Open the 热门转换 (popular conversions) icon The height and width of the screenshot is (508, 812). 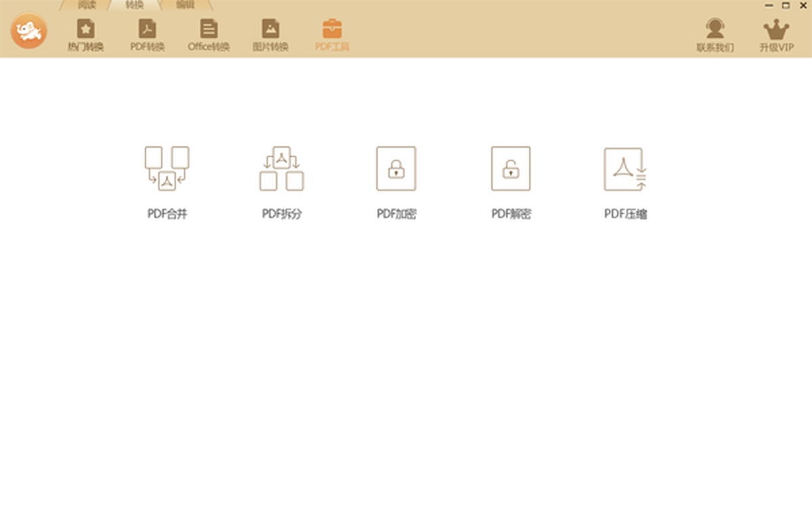coord(85,29)
